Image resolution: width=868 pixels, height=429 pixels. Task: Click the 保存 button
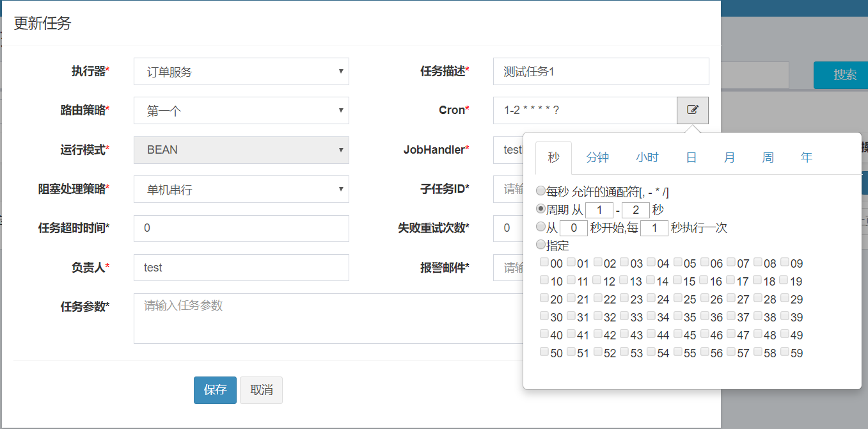214,390
